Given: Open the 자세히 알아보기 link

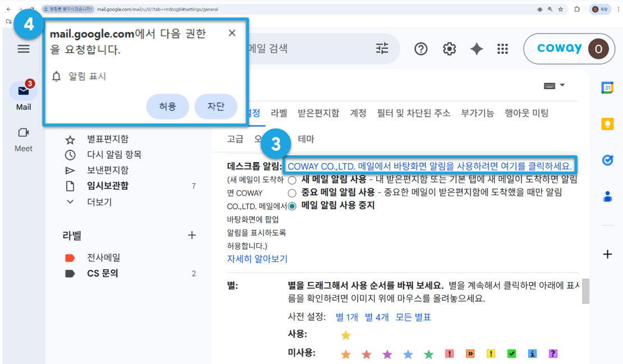Looking at the screenshot, I should (257, 259).
